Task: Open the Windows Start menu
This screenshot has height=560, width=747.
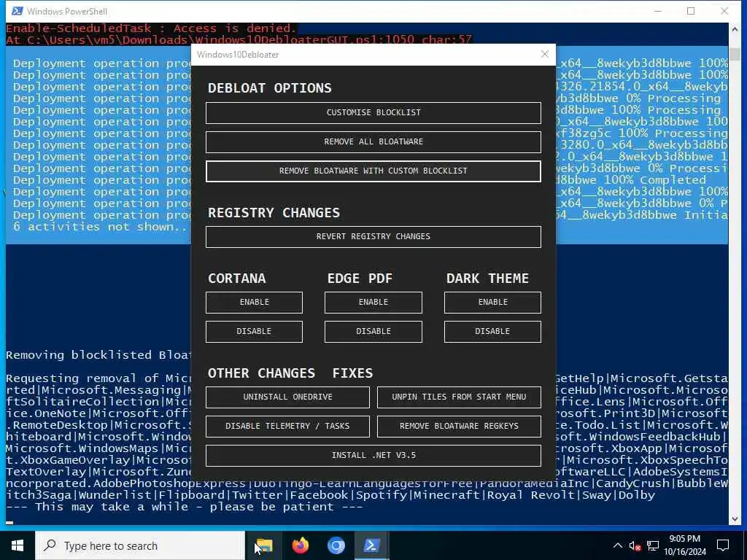Action: pyautogui.click(x=18, y=545)
